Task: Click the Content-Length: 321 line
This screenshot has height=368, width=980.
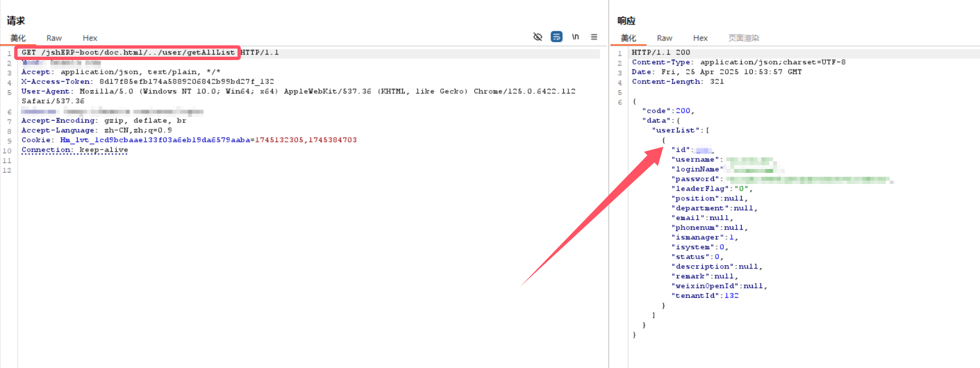Action: (x=678, y=82)
